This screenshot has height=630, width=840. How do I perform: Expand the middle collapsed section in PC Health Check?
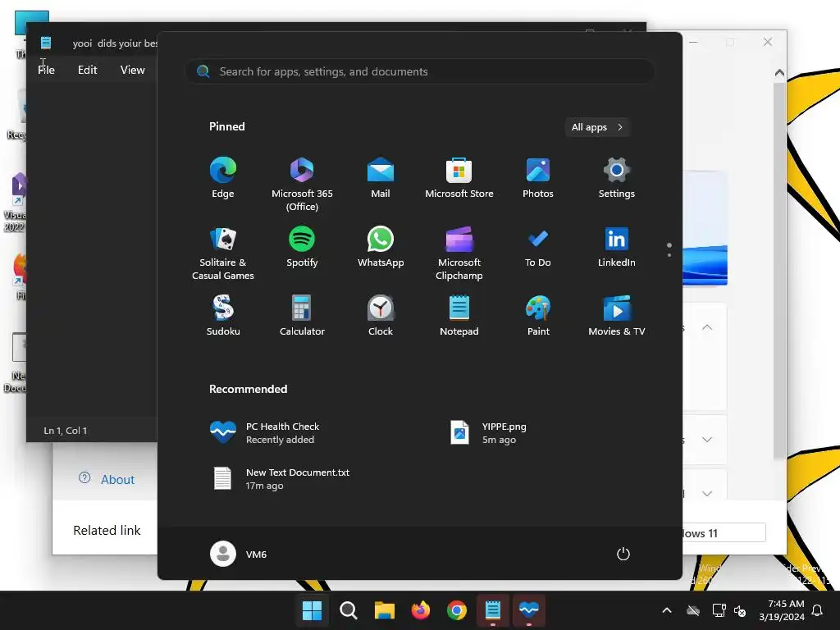tap(707, 440)
